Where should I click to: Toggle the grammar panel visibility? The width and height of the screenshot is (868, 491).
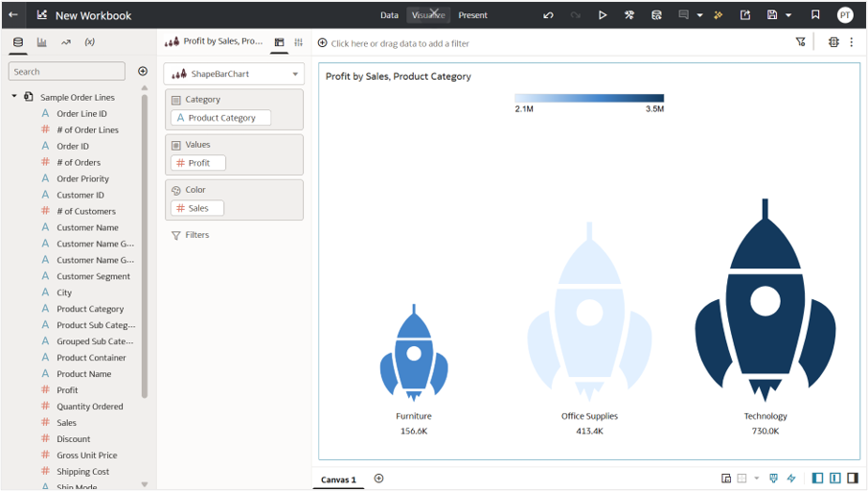coord(835,479)
